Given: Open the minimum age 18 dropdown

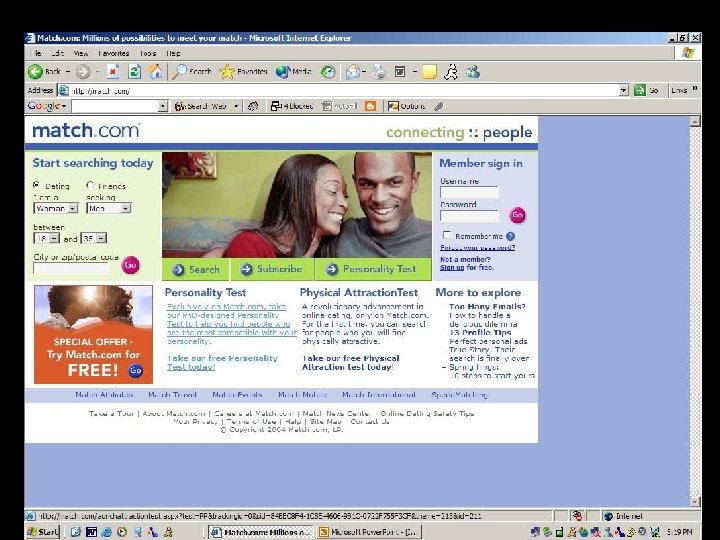Looking at the screenshot, I should [47, 238].
